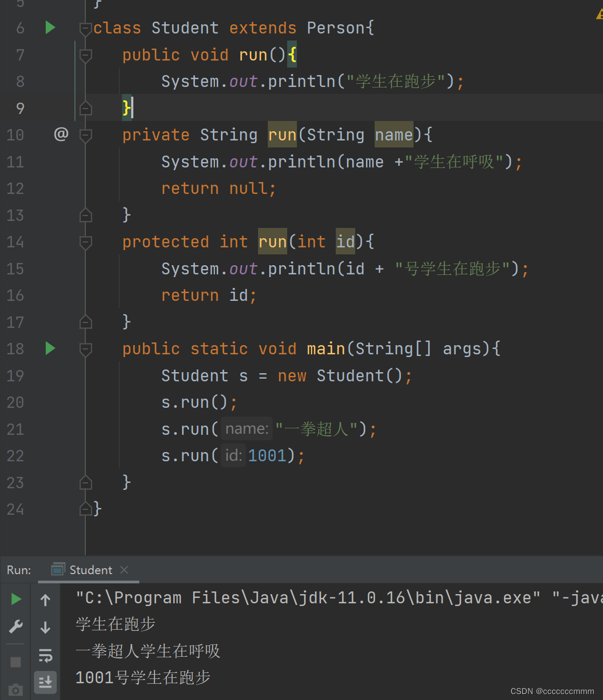
Task: Rerun Student in the Run panel
Action: [16, 599]
